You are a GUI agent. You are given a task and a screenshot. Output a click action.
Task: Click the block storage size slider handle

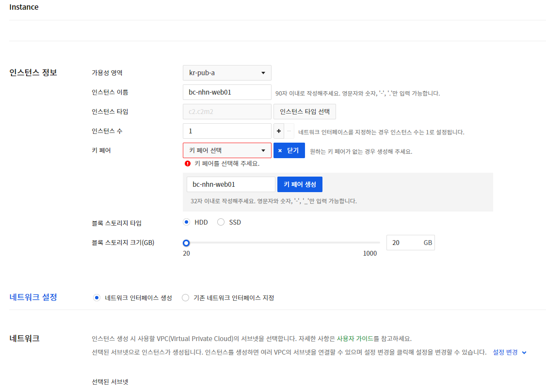[x=186, y=243]
